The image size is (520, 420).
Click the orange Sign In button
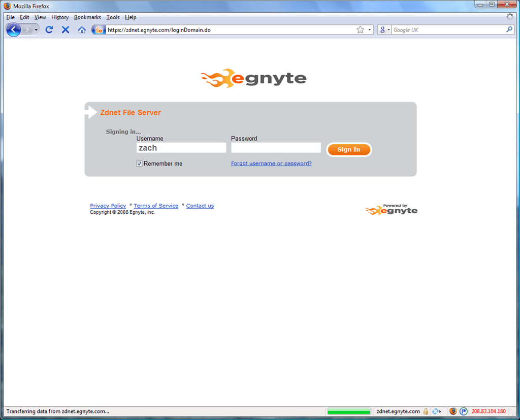[x=348, y=150]
